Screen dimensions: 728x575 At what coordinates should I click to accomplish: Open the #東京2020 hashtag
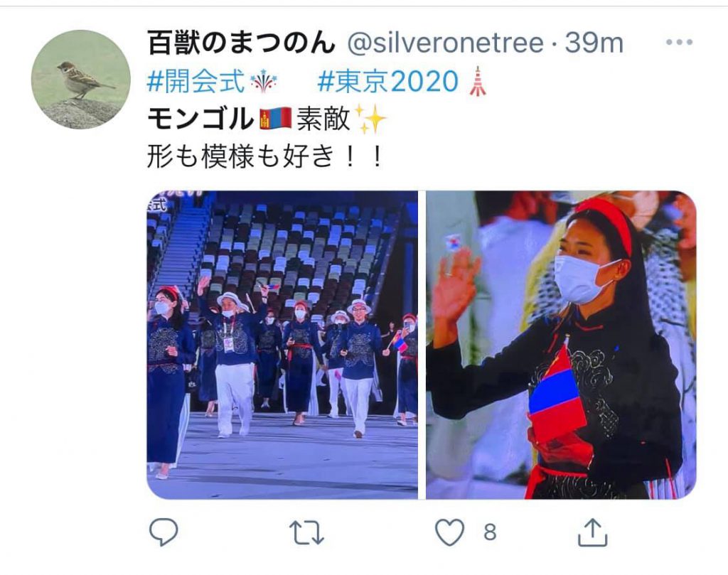388,81
